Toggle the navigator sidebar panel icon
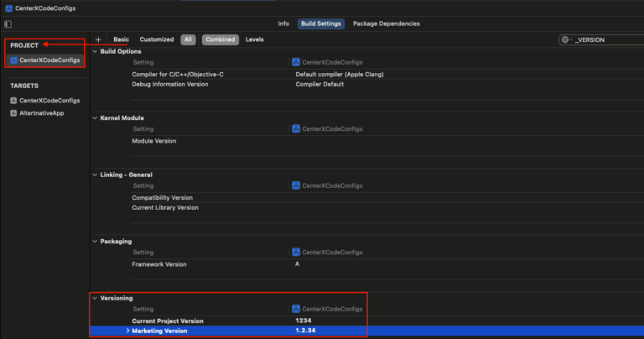 (8, 24)
